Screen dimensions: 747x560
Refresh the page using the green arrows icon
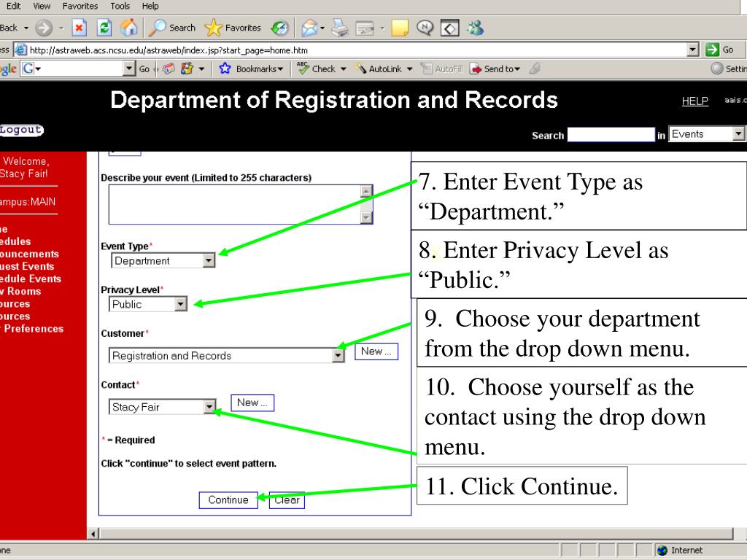[104, 28]
